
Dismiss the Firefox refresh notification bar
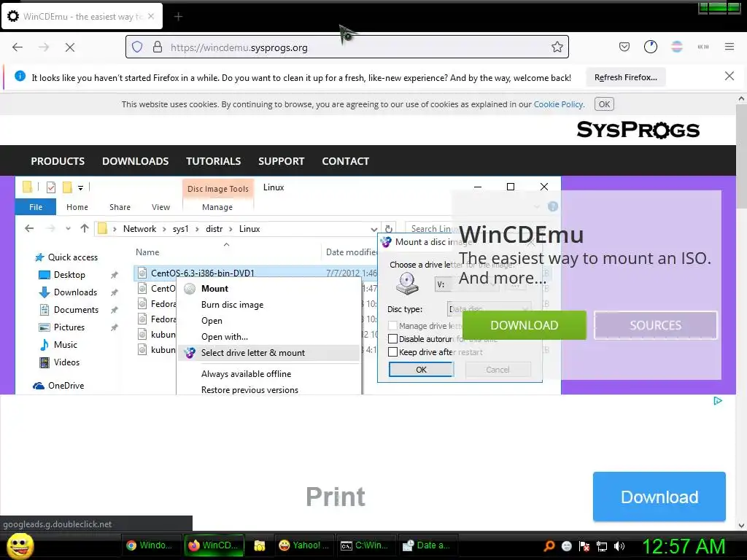pyautogui.click(x=729, y=76)
